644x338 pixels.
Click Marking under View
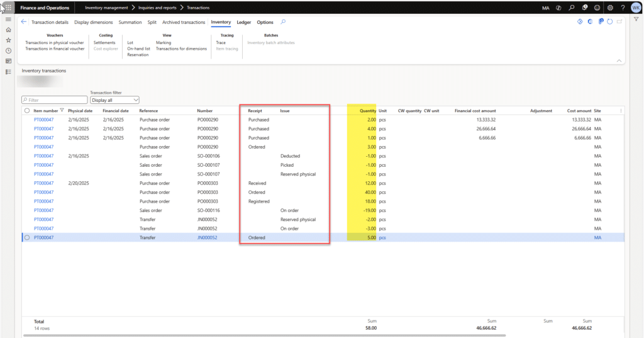point(164,42)
